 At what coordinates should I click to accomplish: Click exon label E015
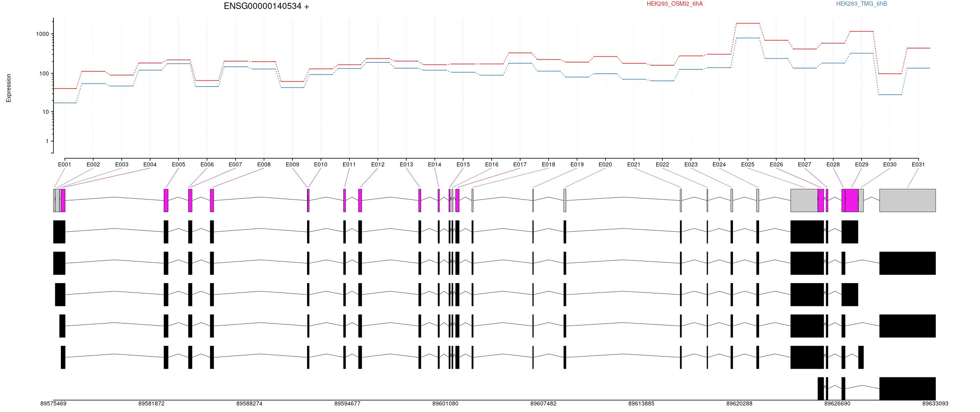[x=463, y=164]
